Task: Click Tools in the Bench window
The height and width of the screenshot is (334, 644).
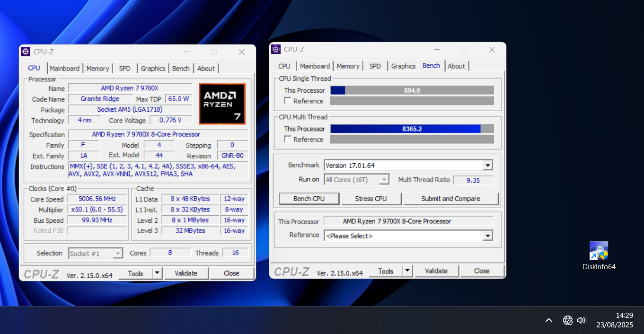Action: [x=386, y=271]
